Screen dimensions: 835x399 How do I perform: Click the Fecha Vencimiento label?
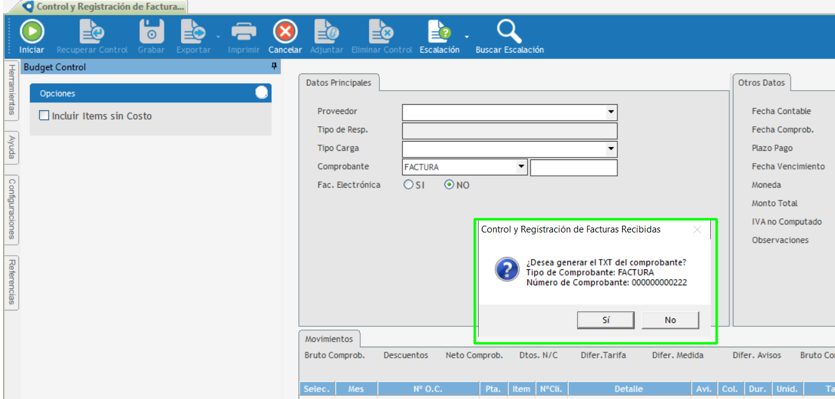(788, 167)
